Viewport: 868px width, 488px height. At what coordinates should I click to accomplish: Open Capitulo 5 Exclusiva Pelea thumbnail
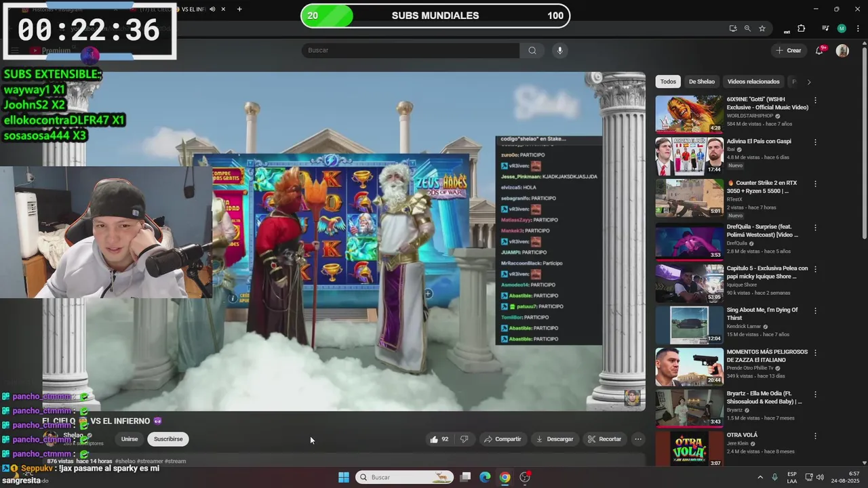[x=689, y=283]
